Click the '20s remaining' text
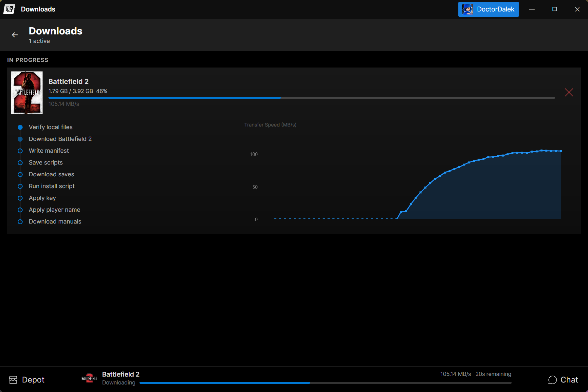Screen dimensions: 588x392 (493, 374)
